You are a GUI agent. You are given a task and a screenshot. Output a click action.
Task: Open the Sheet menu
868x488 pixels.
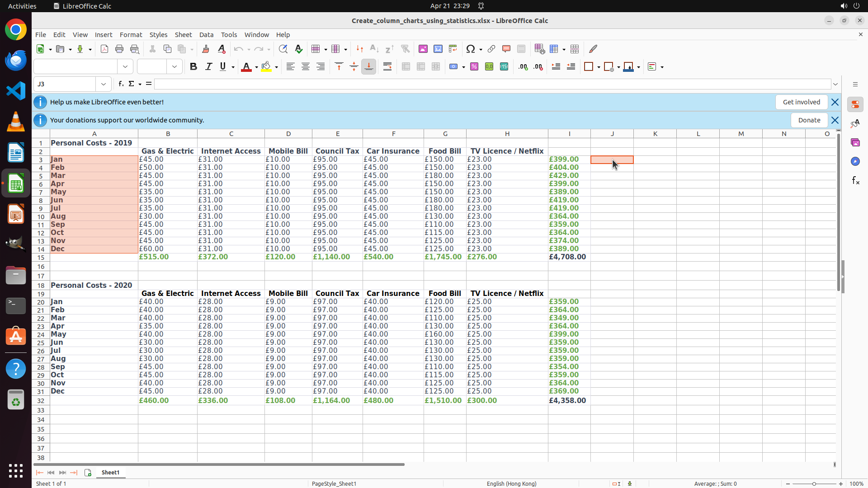coord(183,35)
